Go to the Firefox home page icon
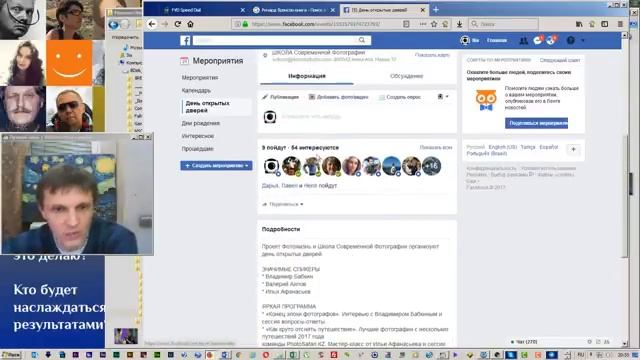Viewport: 640px width, 360px height. [190, 24]
